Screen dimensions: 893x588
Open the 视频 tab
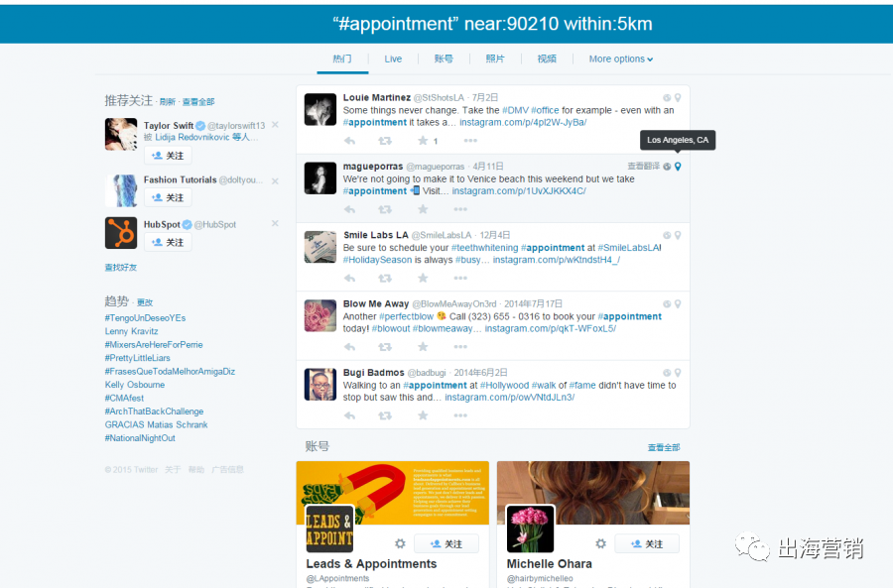click(x=547, y=59)
